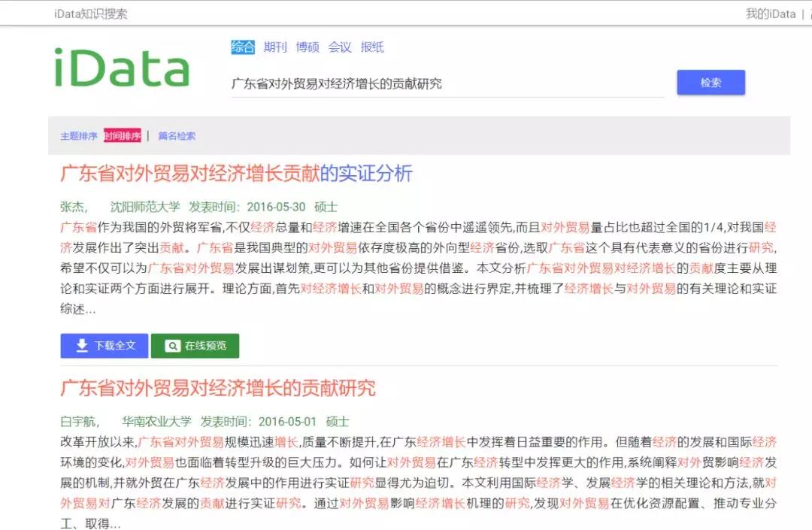This screenshot has height=530, width=812.
Task: Click the download icon in 下载全文 button
Action: 81,346
